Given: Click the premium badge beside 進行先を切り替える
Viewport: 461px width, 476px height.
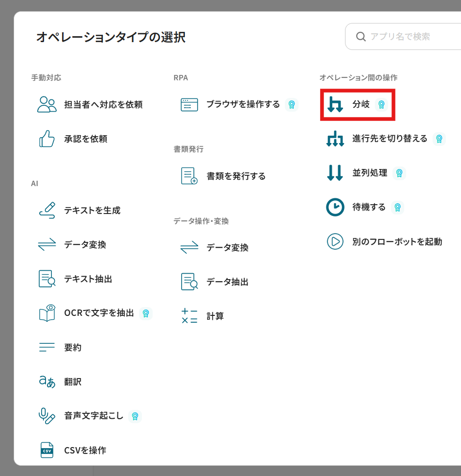Looking at the screenshot, I should pyautogui.click(x=439, y=139).
